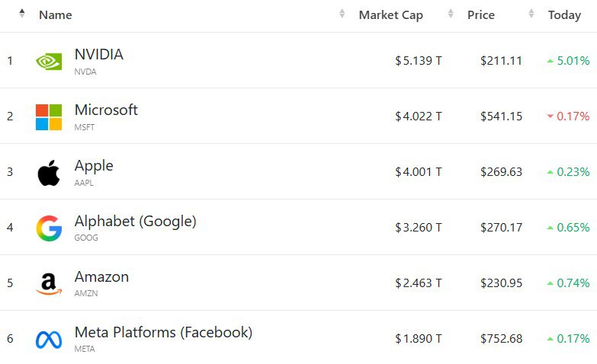Click the Apple logo icon

49,173
